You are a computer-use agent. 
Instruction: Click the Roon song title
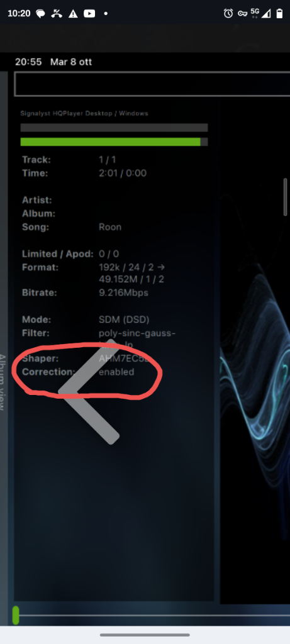109,227
